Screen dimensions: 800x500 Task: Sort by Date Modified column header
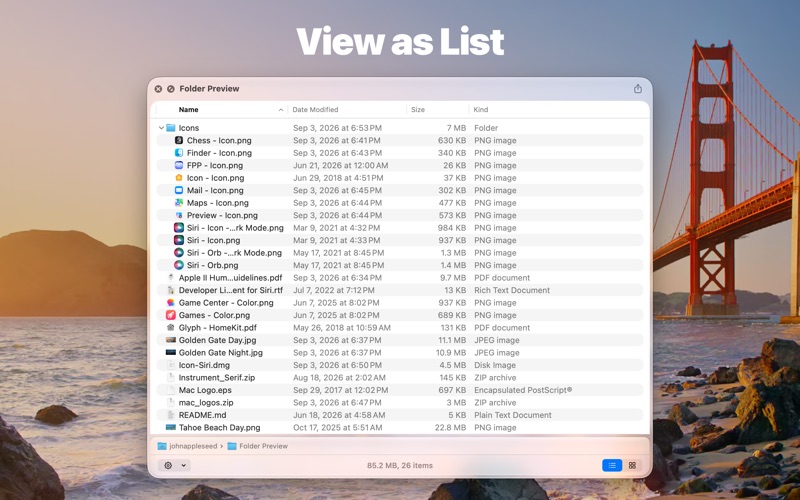point(315,110)
